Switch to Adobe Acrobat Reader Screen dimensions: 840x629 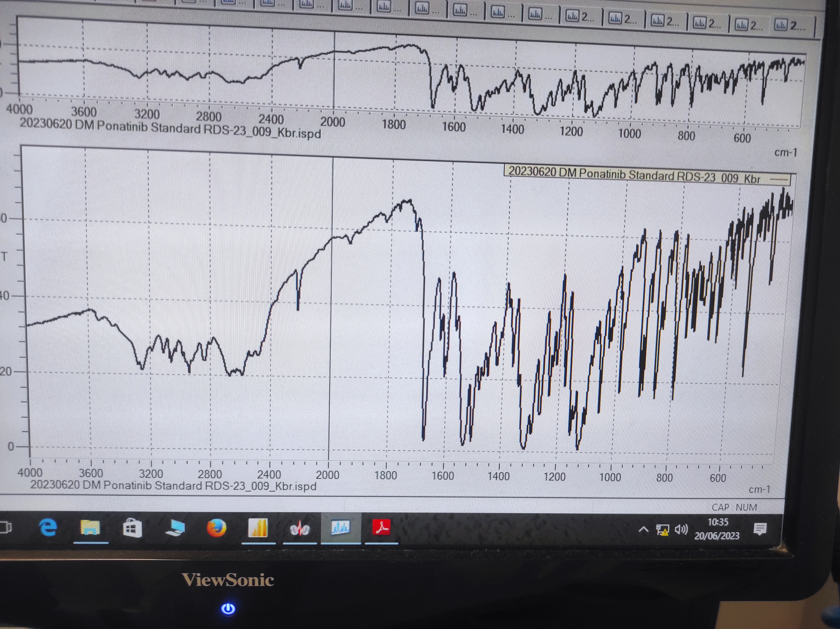coord(381,528)
